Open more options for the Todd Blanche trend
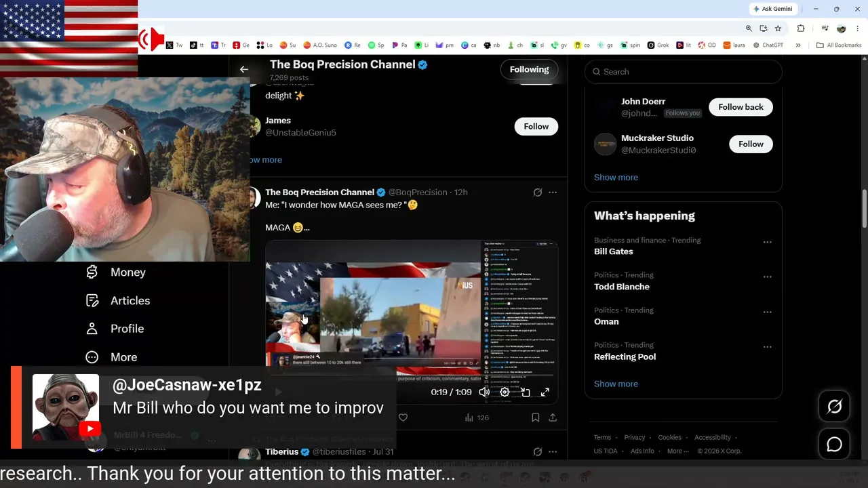 (x=768, y=277)
